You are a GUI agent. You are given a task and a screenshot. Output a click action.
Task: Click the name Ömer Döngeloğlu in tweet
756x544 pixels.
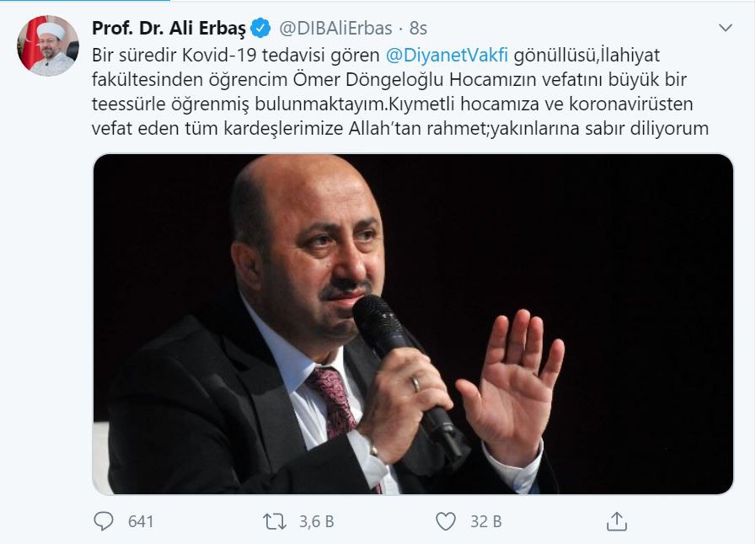tap(368, 80)
